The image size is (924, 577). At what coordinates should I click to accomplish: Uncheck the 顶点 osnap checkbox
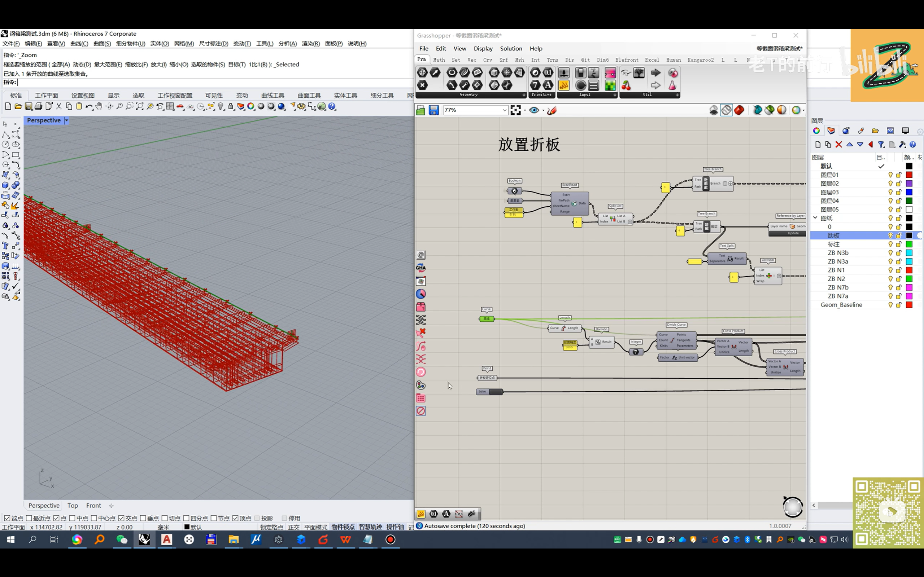236,518
